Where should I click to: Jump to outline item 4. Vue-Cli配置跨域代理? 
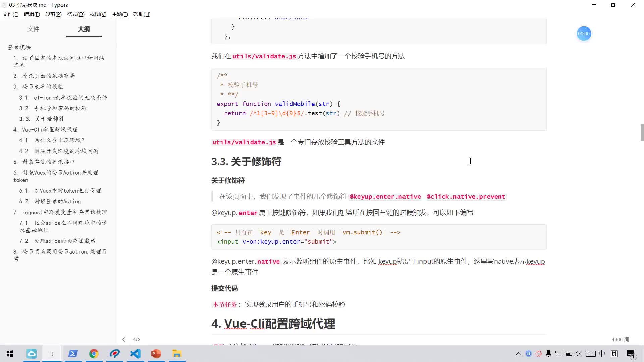tap(46, 130)
